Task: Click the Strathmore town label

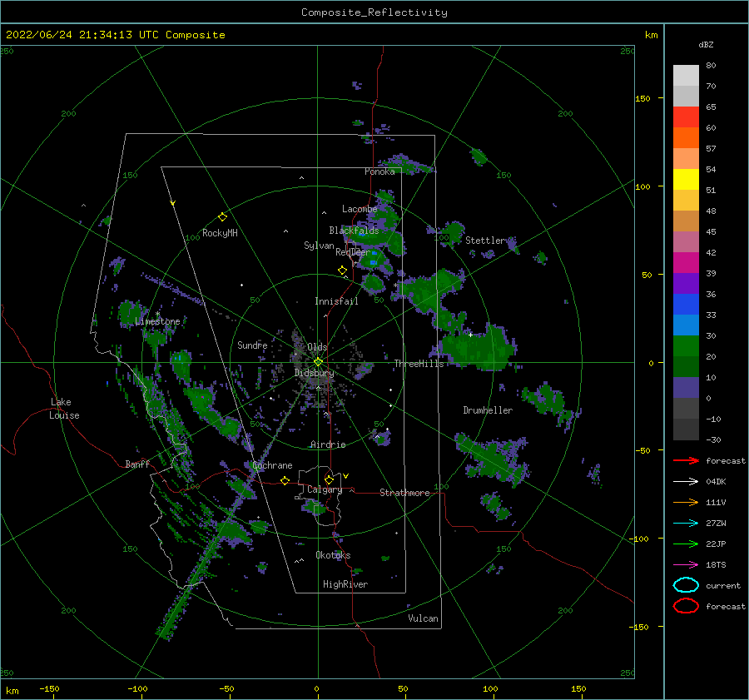Action: coord(404,493)
